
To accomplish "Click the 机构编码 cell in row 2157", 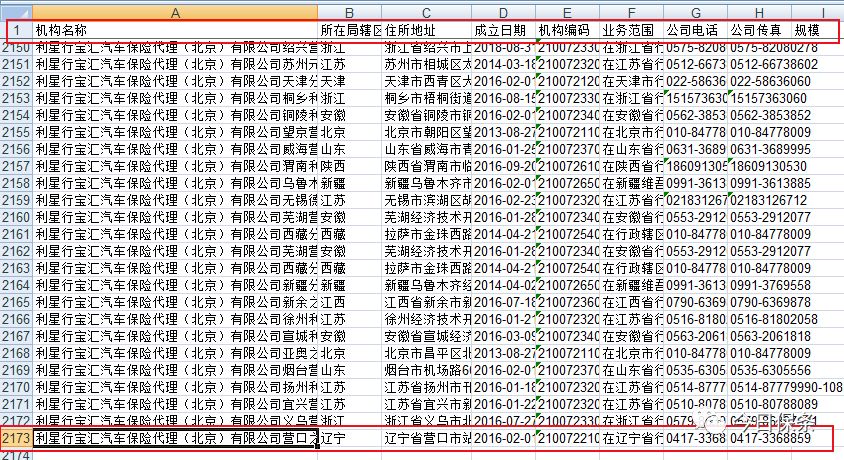I will (567, 166).
